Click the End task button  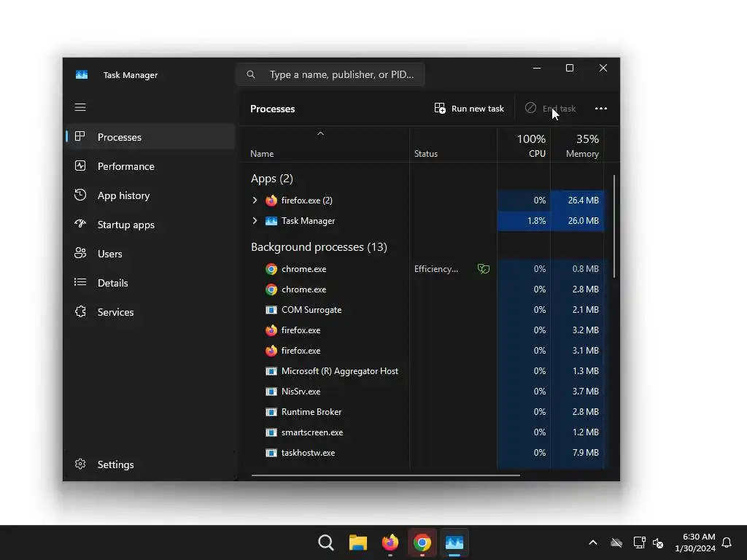[x=550, y=109]
